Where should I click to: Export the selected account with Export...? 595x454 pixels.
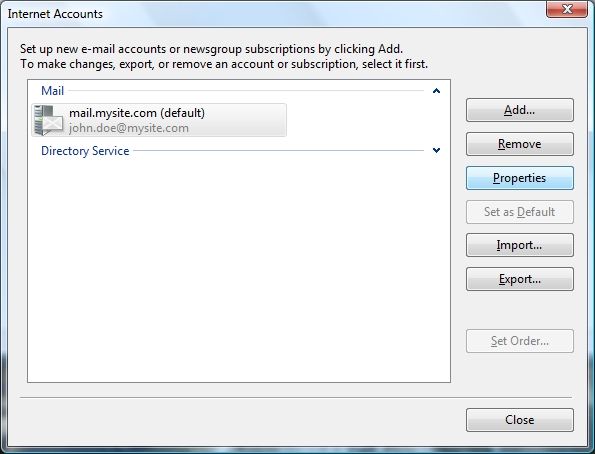(x=519, y=279)
